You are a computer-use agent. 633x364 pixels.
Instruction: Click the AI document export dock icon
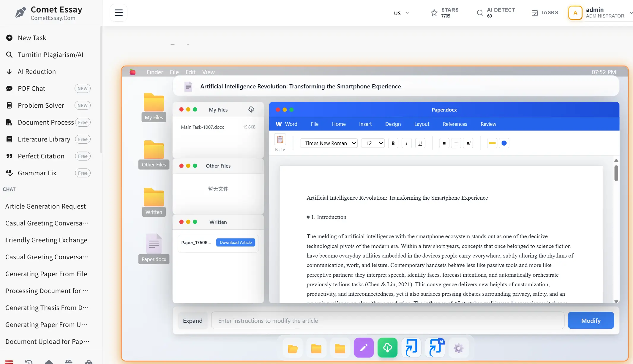coord(435,348)
